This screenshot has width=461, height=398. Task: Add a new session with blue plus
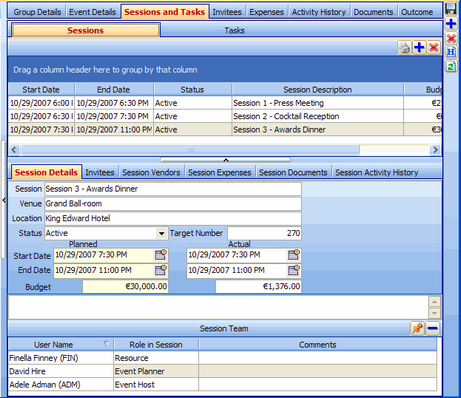click(419, 48)
